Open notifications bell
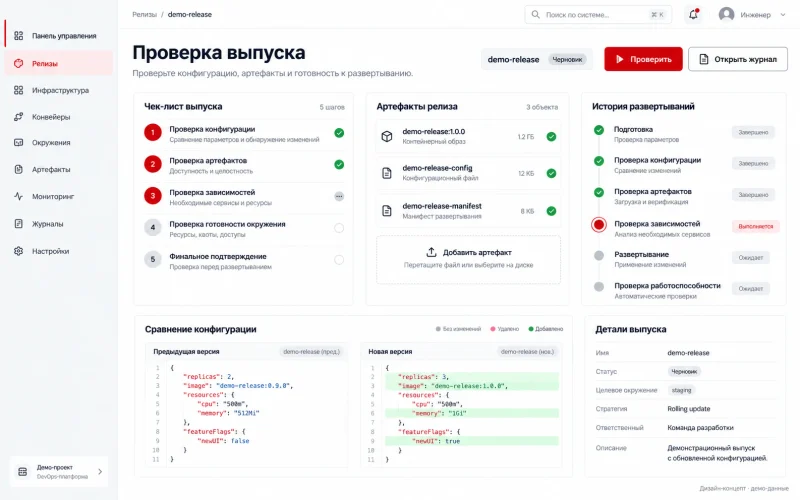 [x=693, y=15]
